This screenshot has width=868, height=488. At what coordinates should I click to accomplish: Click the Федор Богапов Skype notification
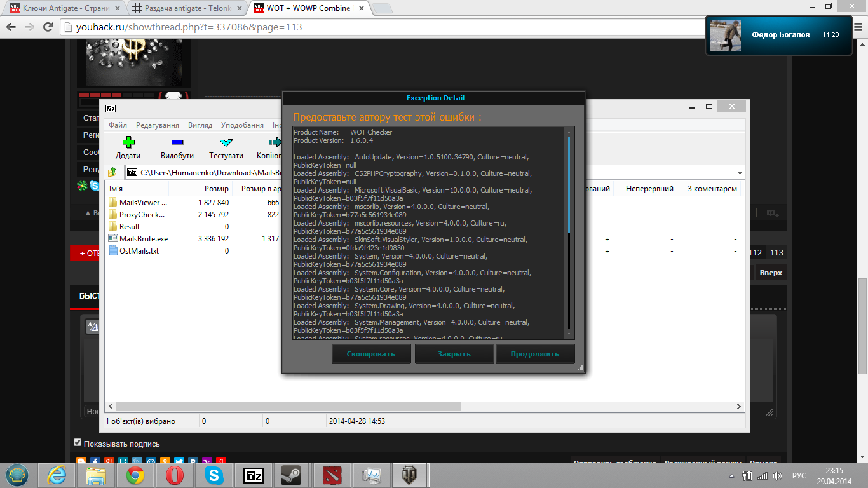[779, 35]
